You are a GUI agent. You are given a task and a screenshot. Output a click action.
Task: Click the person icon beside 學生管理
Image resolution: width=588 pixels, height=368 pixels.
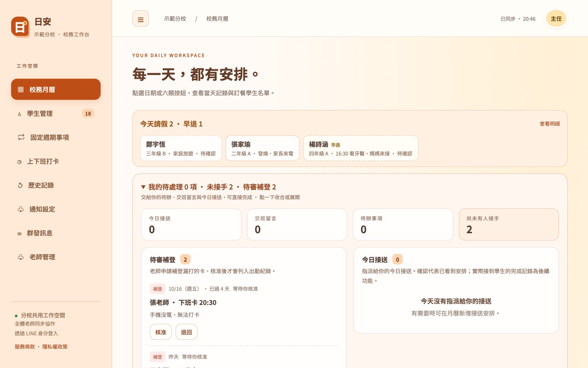click(19, 114)
